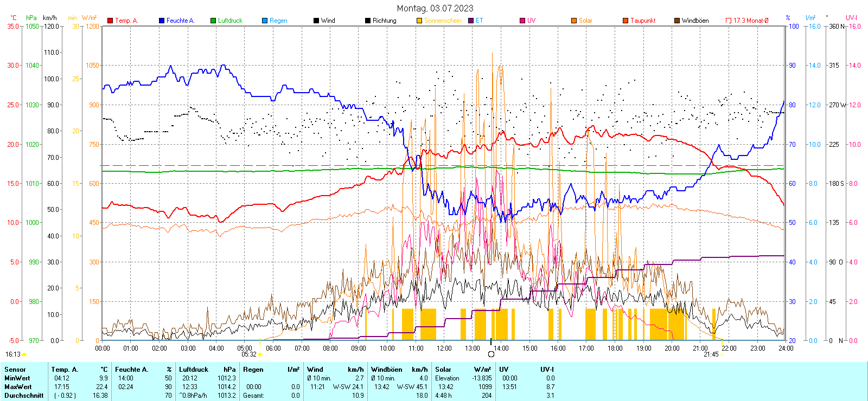868x401 pixels.
Task: Click the 12:00 time axis label
Action: click(x=444, y=348)
